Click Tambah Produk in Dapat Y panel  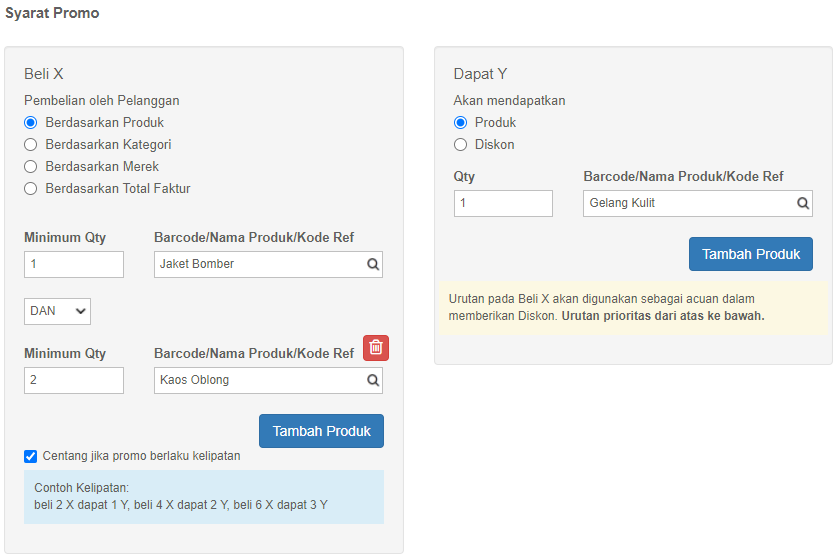tap(751, 254)
